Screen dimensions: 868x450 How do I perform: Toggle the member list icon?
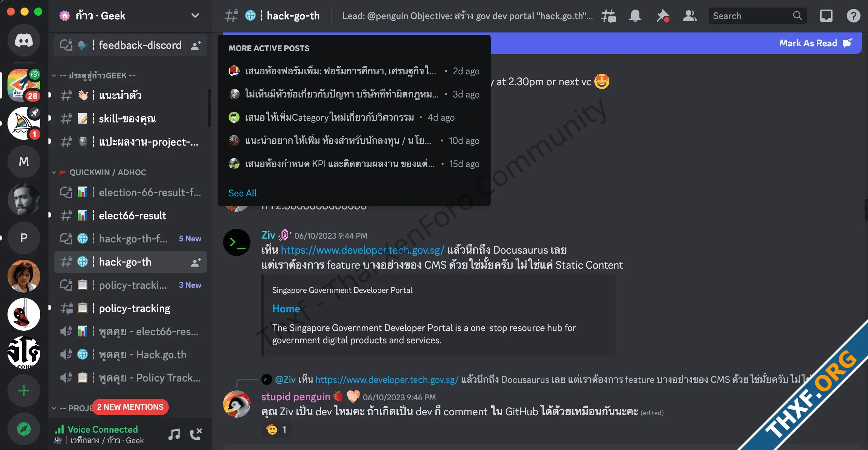[690, 16]
